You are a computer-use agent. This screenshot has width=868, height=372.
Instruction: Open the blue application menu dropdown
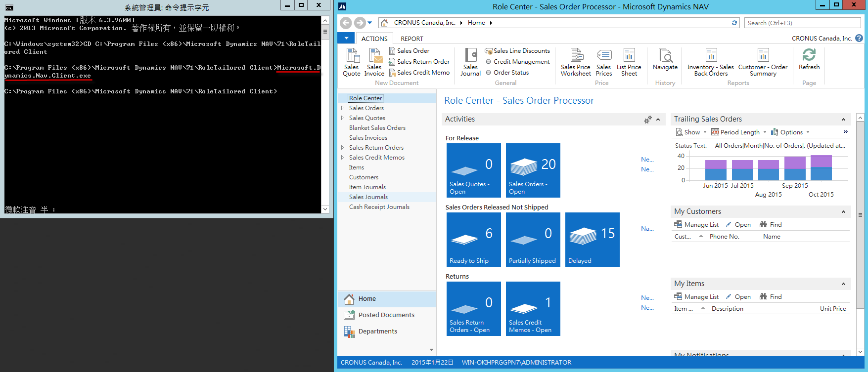[x=346, y=38]
